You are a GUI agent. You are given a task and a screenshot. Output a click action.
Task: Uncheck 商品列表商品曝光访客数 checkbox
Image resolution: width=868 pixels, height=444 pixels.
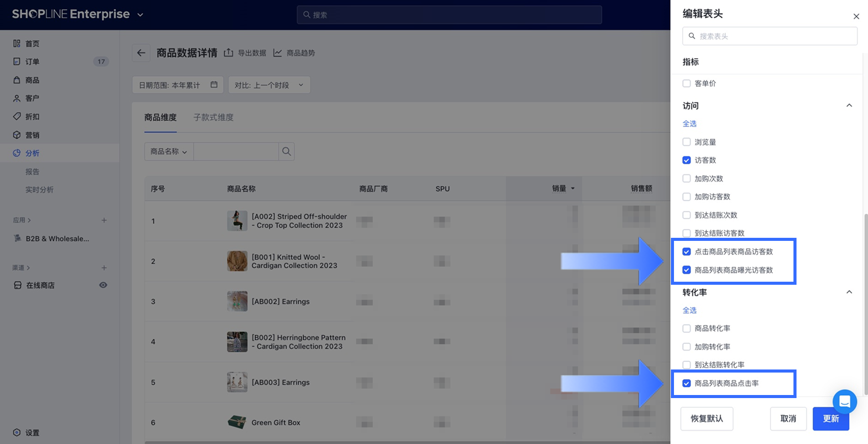tap(687, 270)
